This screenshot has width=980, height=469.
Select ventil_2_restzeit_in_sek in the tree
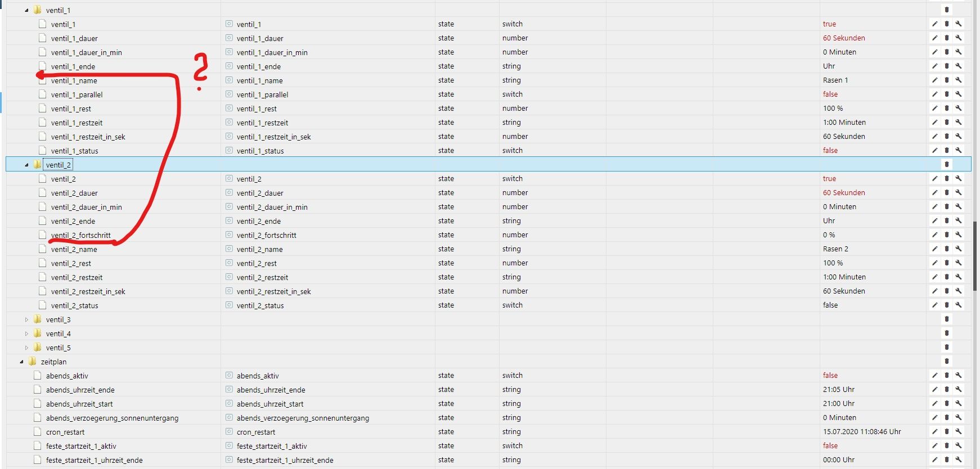pos(88,291)
